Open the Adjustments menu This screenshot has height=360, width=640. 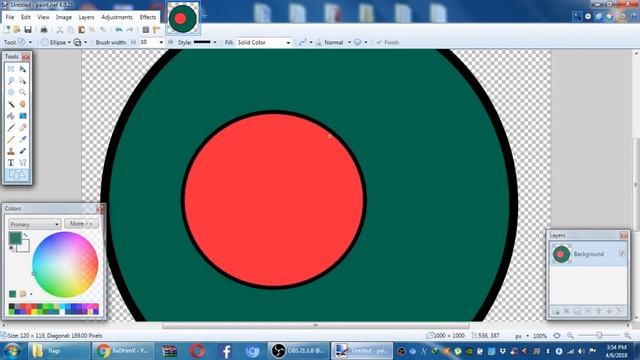pyautogui.click(x=117, y=17)
